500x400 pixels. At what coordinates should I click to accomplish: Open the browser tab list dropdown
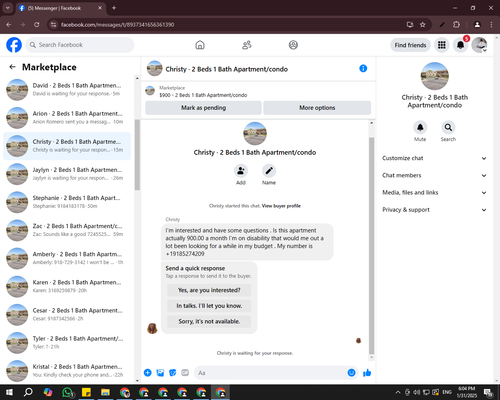click(x=8, y=8)
